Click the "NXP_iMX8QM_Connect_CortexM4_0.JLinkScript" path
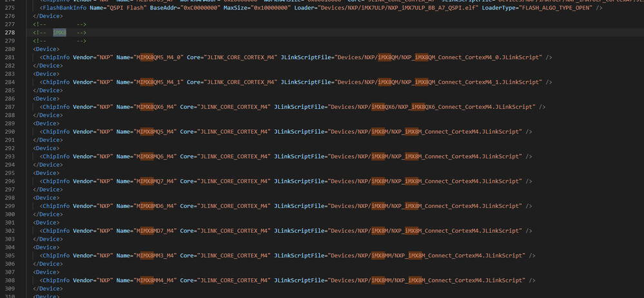 point(470,57)
